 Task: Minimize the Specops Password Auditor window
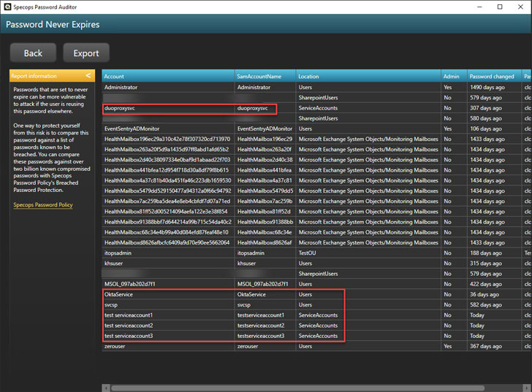pos(479,7)
